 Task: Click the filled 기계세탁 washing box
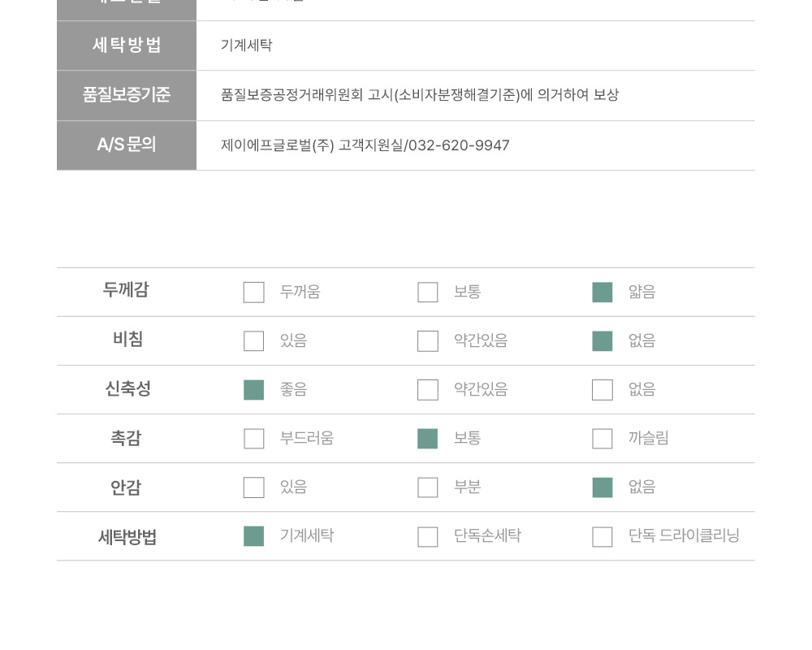click(253, 536)
